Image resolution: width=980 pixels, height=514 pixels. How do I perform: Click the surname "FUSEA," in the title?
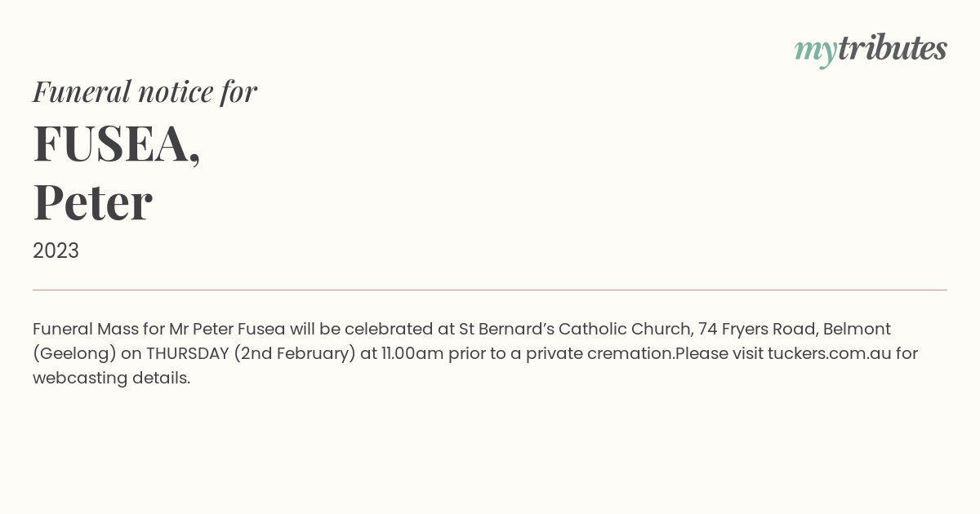117,143
